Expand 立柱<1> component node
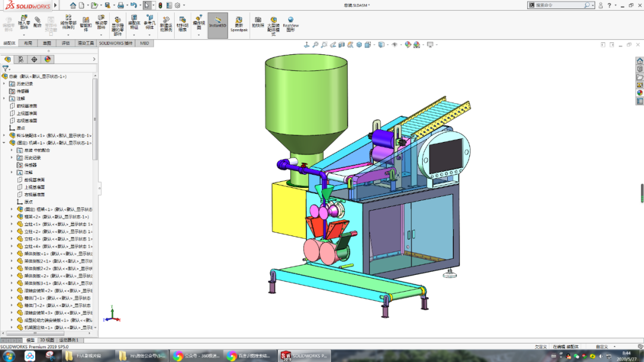This screenshot has height=362, width=644. coord(11,224)
